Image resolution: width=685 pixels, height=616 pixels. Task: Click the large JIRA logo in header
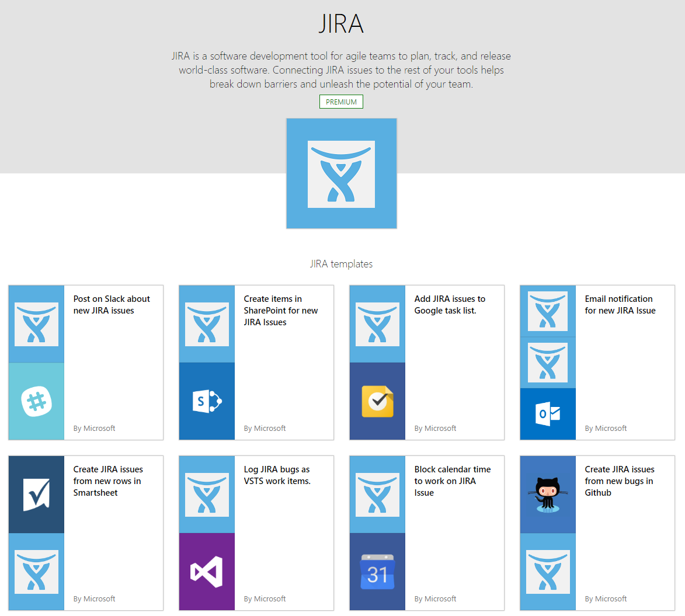[341, 173]
